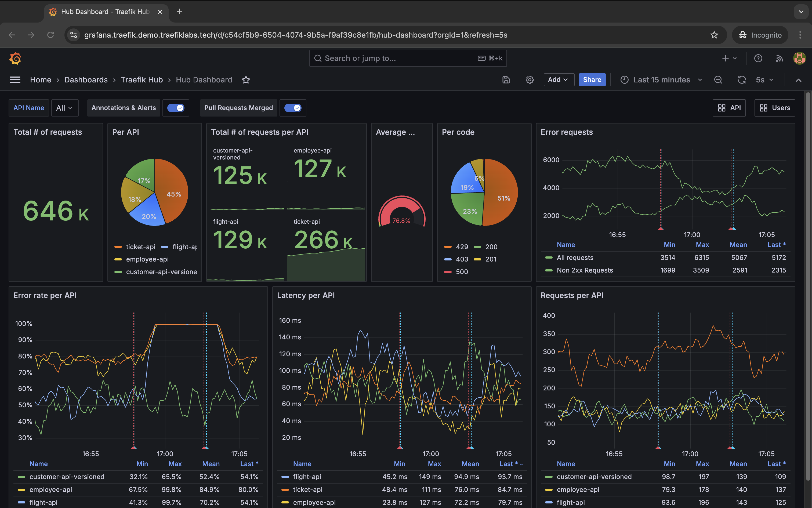Go to Home breadcrumb
This screenshot has width=812, height=508.
point(41,80)
